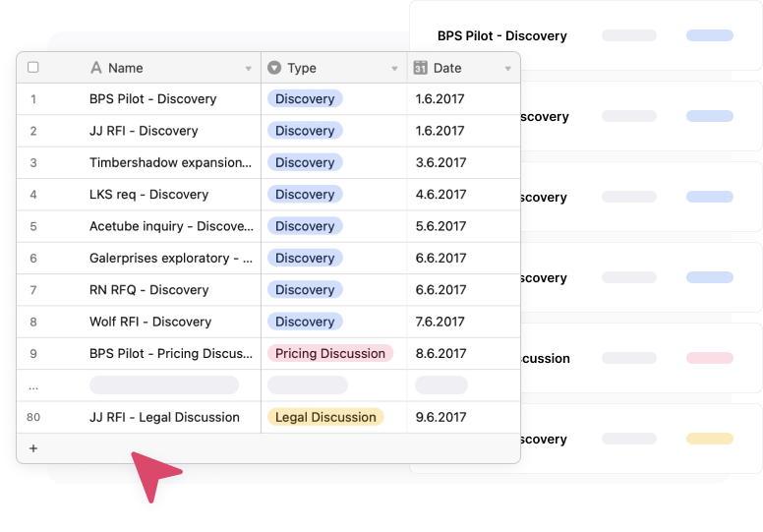Open the Name column dropdown arrow
Image resolution: width=763 pixels, height=532 pixels.
tap(248, 69)
